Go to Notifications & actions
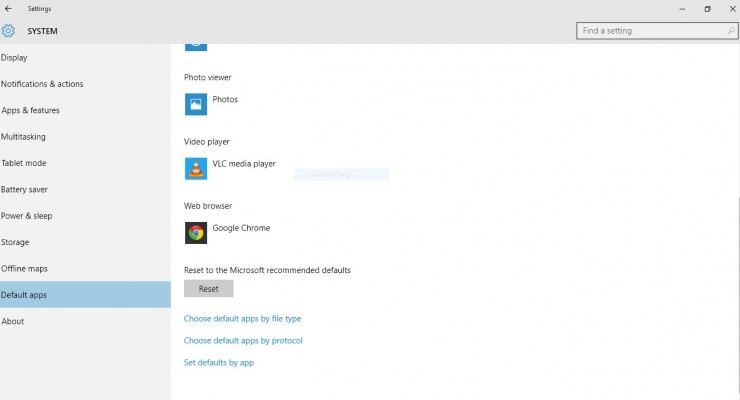 tap(42, 84)
